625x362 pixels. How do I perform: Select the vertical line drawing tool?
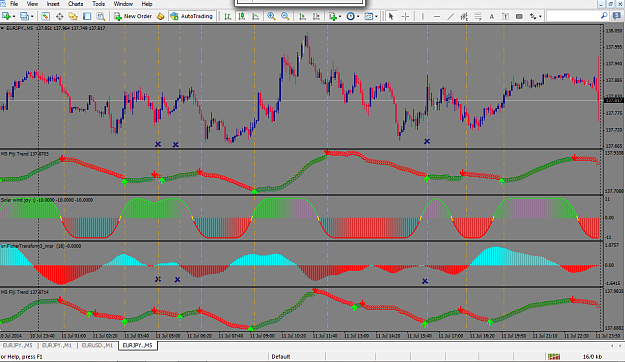click(x=423, y=16)
